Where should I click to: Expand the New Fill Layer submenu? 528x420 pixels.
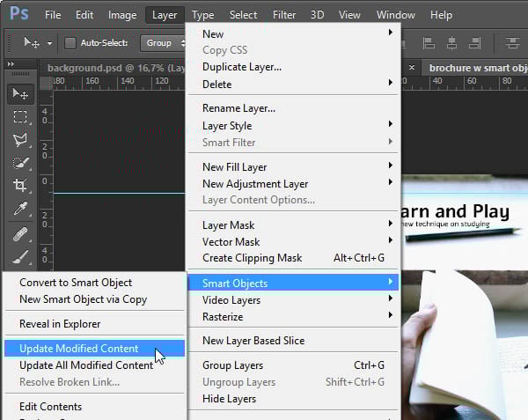pyautogui.click(x=293, y=166)
